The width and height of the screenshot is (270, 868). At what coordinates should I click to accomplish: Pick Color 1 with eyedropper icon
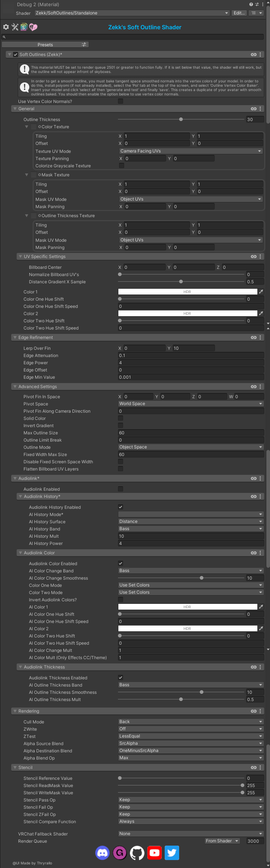pos(261,292)
